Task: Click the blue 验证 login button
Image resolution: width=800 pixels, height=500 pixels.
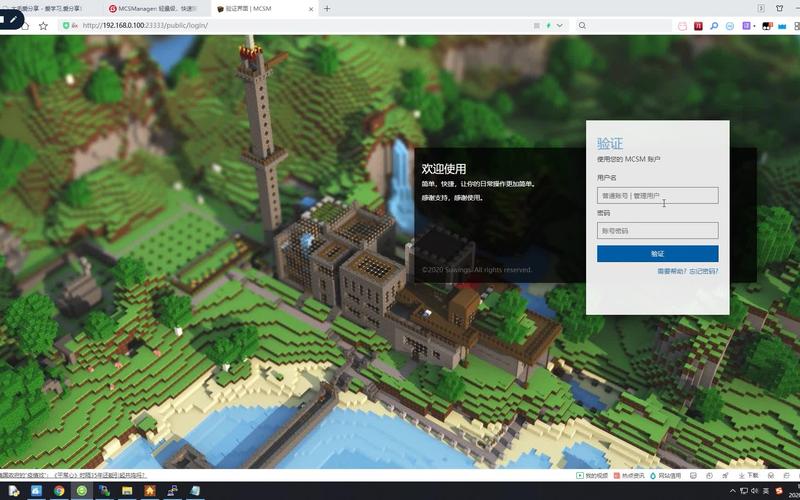Action: [658, 254]
